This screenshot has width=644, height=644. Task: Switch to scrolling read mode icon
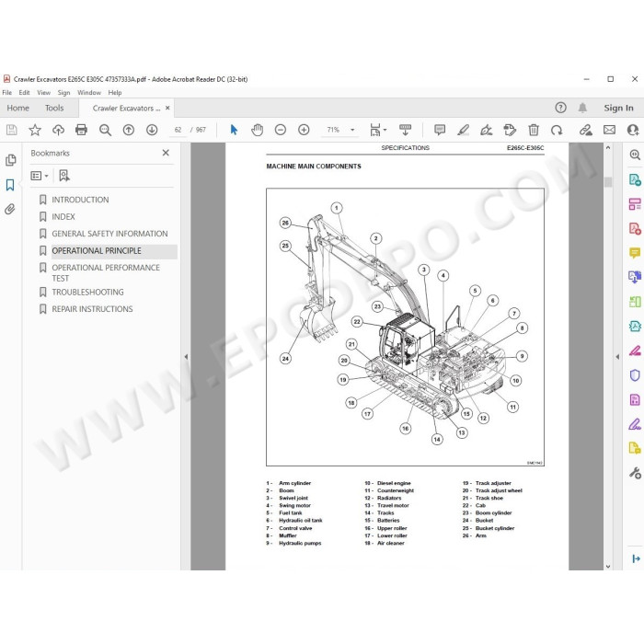coord(405,131)
